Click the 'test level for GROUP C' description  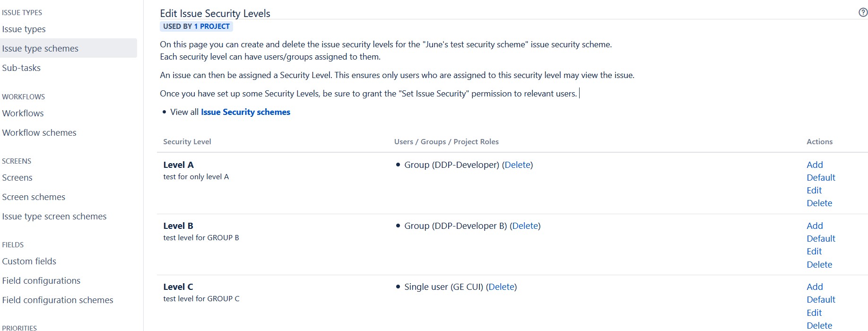tap(201, 298)
